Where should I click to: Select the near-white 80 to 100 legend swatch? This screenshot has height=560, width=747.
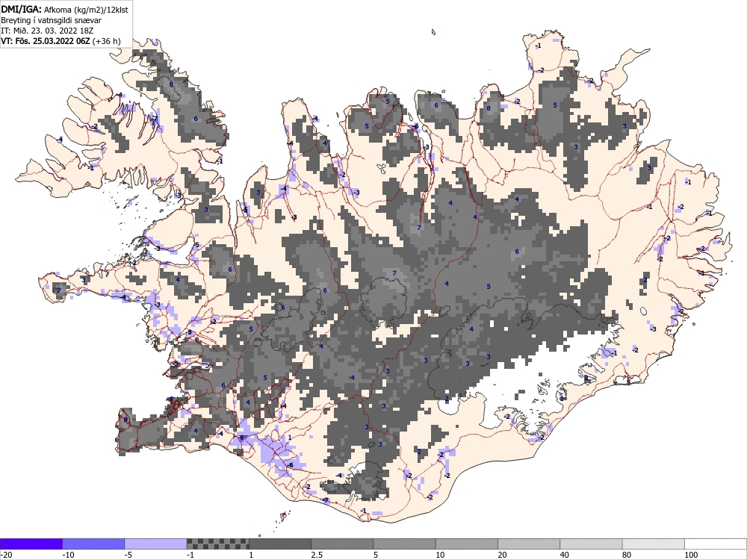654,544
